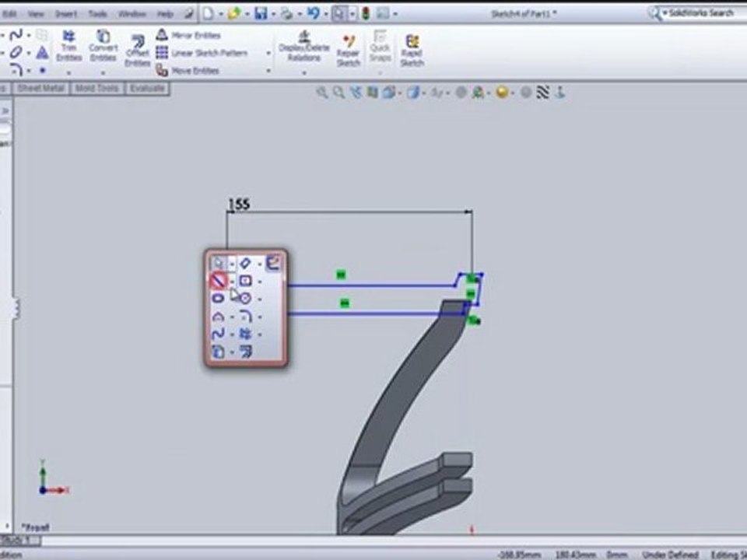747x560 pixels.
Task: Expand the Convert Entities dropdown arrow
Action: 103,73
